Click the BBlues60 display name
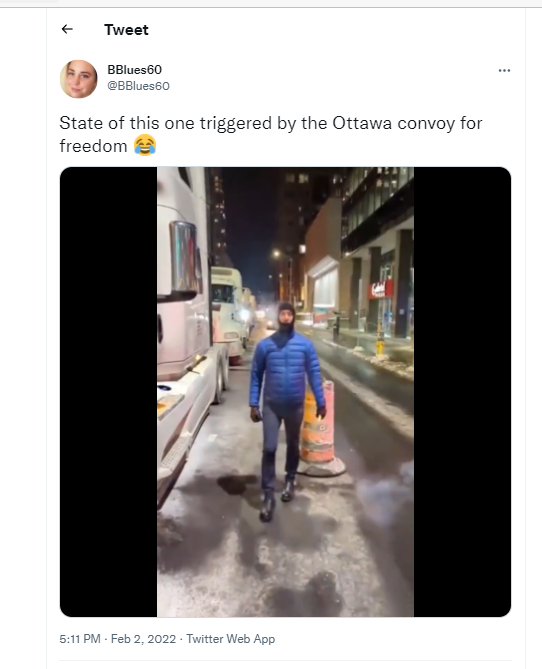This screenshot has width=542, height=669. [x=134, y=70]
